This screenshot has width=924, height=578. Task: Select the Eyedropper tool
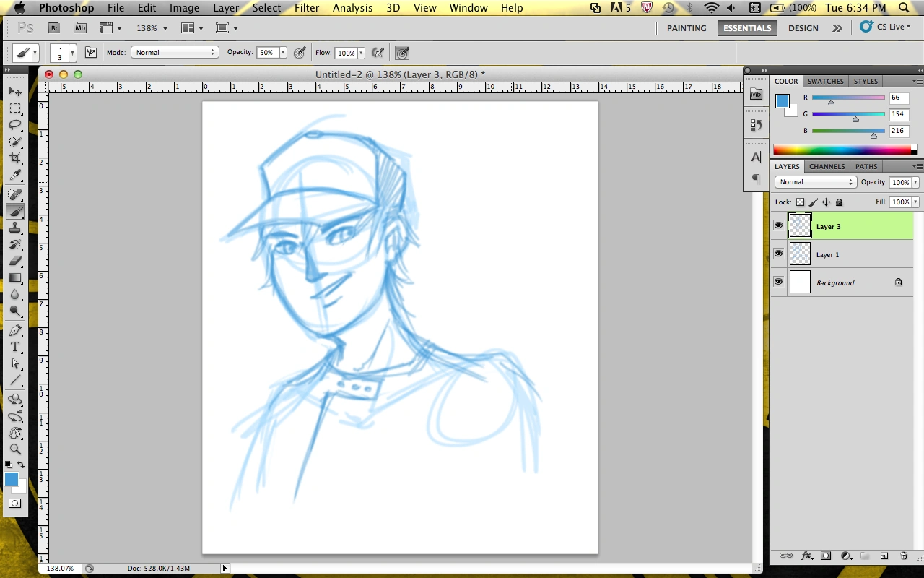tap(15, 176)
